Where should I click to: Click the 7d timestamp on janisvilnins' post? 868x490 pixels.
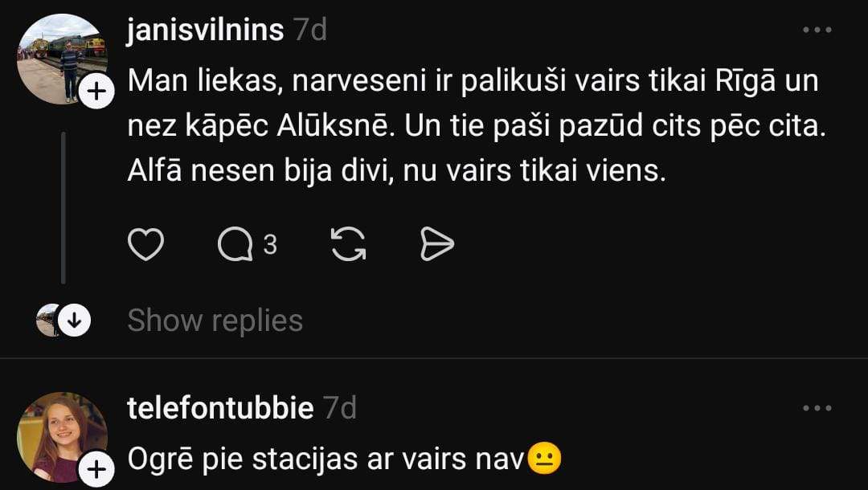pos(310,29)
